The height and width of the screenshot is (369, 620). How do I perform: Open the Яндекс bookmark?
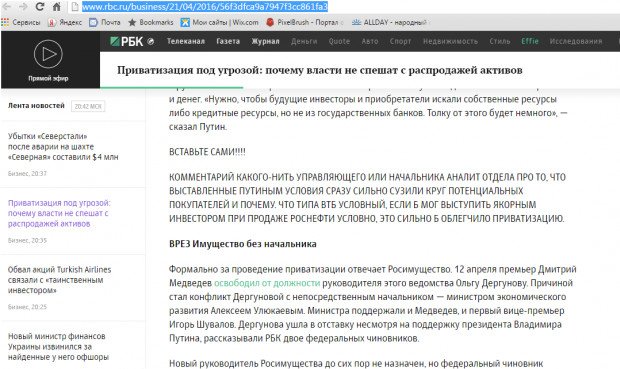point(65,23)
